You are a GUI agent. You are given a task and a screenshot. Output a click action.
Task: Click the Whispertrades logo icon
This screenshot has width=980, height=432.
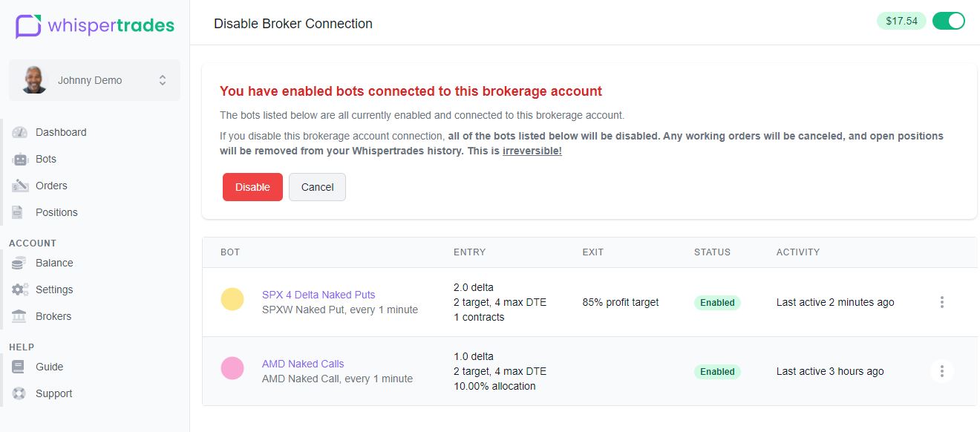[28, 26]
